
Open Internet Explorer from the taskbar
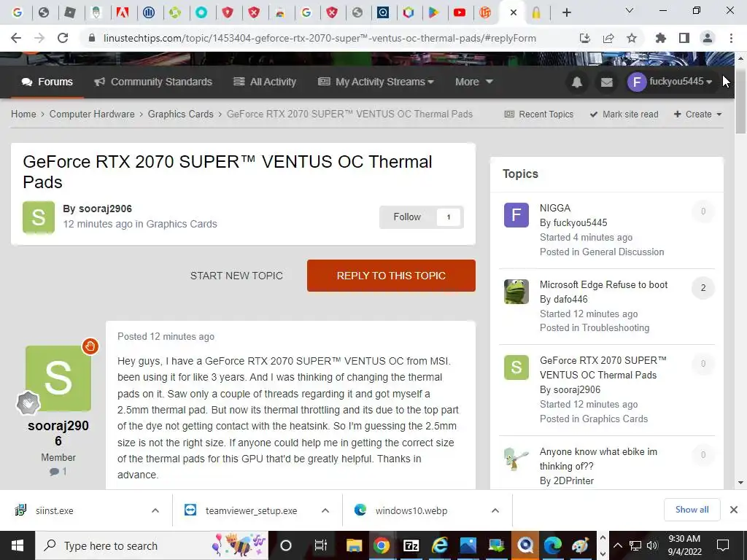click(439, 545)
